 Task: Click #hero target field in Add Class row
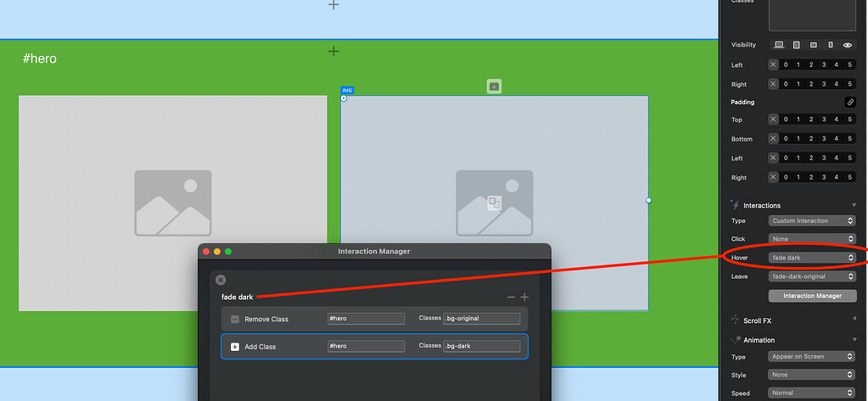pyautogui.click(x=366, y=346)
